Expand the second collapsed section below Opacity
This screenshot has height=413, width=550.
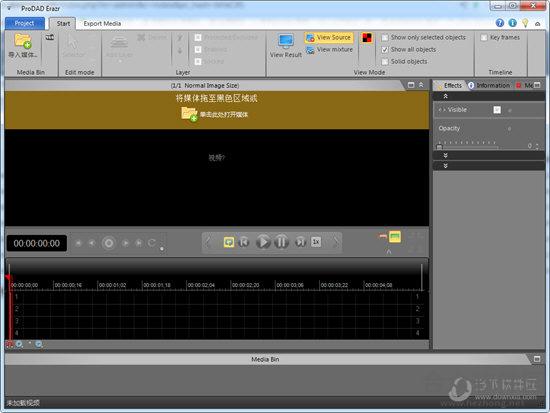[x=445, y=165]
